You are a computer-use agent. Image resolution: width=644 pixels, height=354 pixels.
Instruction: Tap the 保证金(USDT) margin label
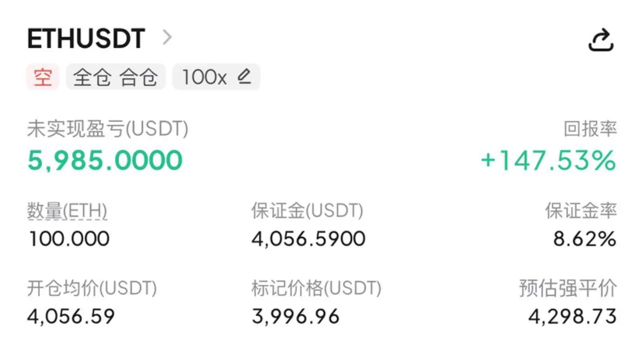(307, 211)
